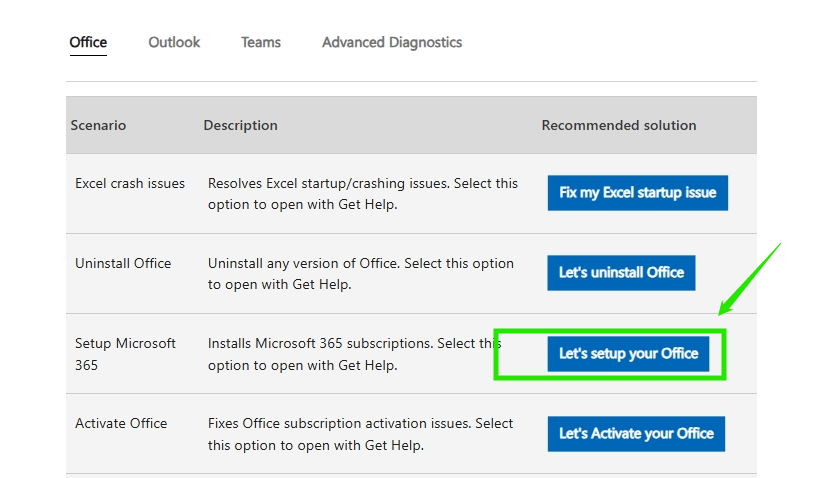The image size is (824, 478).
Task: Click the Office subscription activation issues description
Action: [360, 434]
